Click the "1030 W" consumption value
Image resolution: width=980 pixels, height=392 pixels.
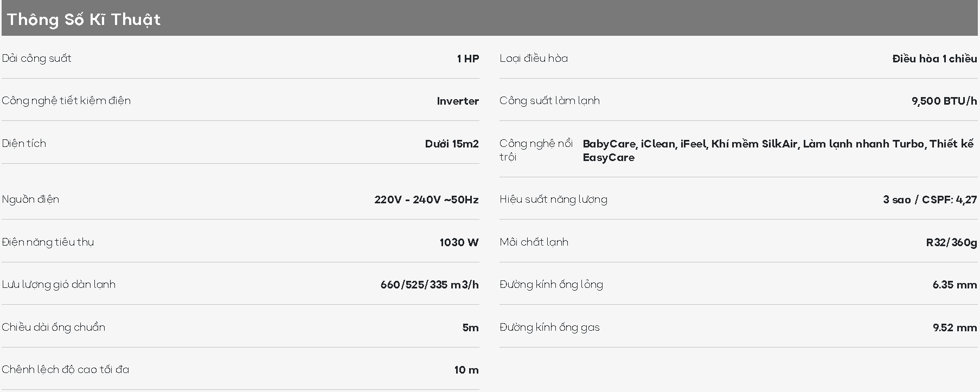tap(459, 242)
